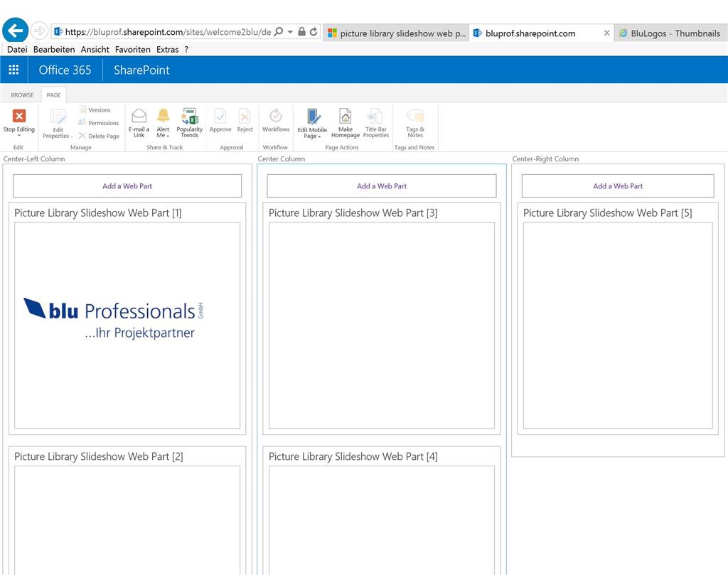This screenshot has height=575, width=728.
Task: Add a Web Part in Center-Left Column
Action: [127, 186]
